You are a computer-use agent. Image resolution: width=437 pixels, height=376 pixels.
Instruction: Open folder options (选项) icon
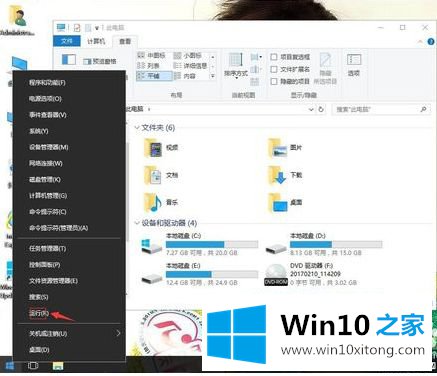[354, 65]
